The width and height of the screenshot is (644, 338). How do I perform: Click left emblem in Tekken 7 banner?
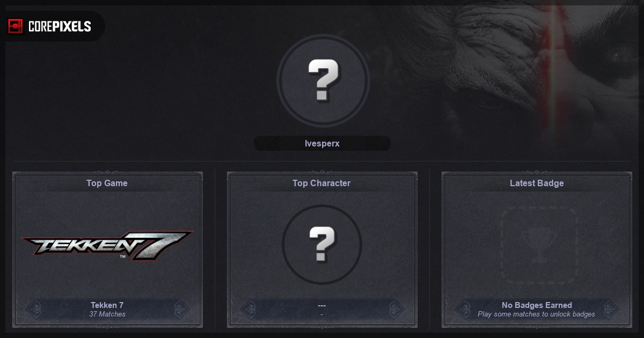point(34,310)
